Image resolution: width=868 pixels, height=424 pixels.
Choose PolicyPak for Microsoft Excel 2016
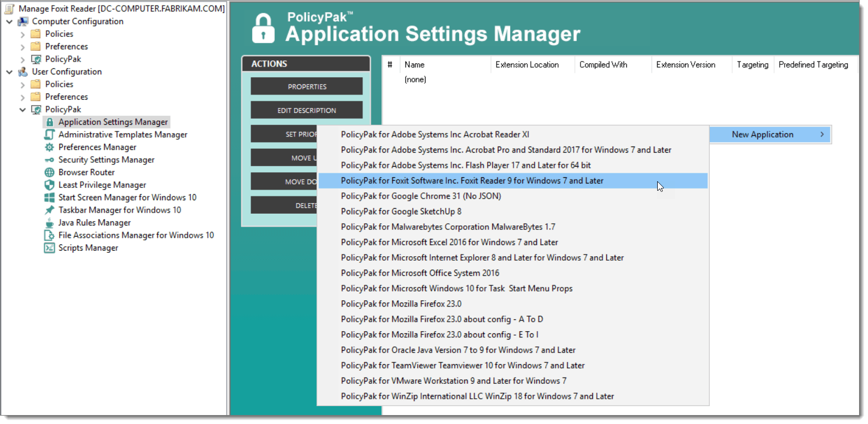coord(513,242)
